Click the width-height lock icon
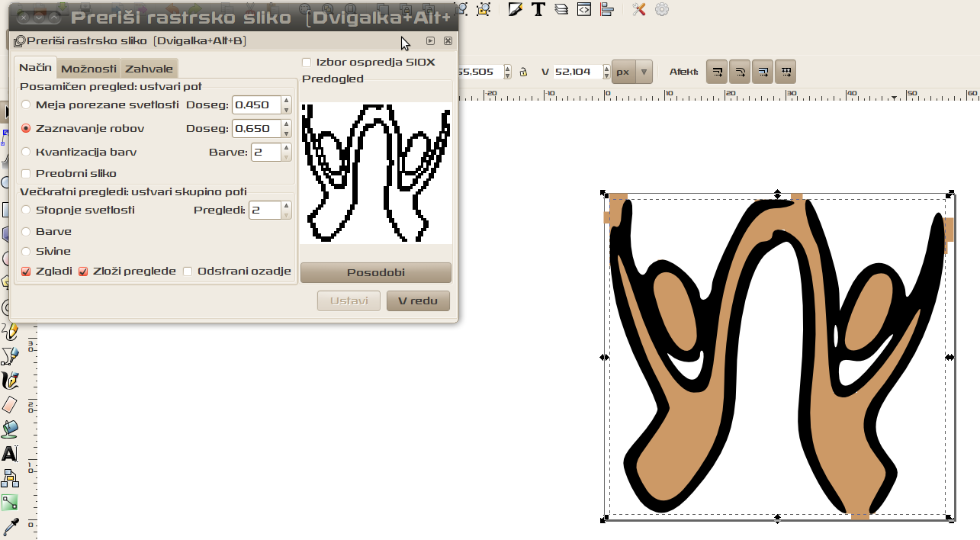The image size is (980, 540). [x=523, y=72]
